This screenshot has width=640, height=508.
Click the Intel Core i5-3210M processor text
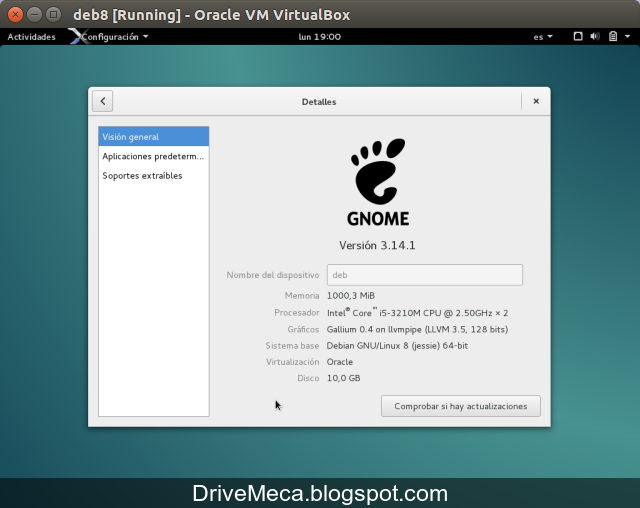click(x=417, y=313)
